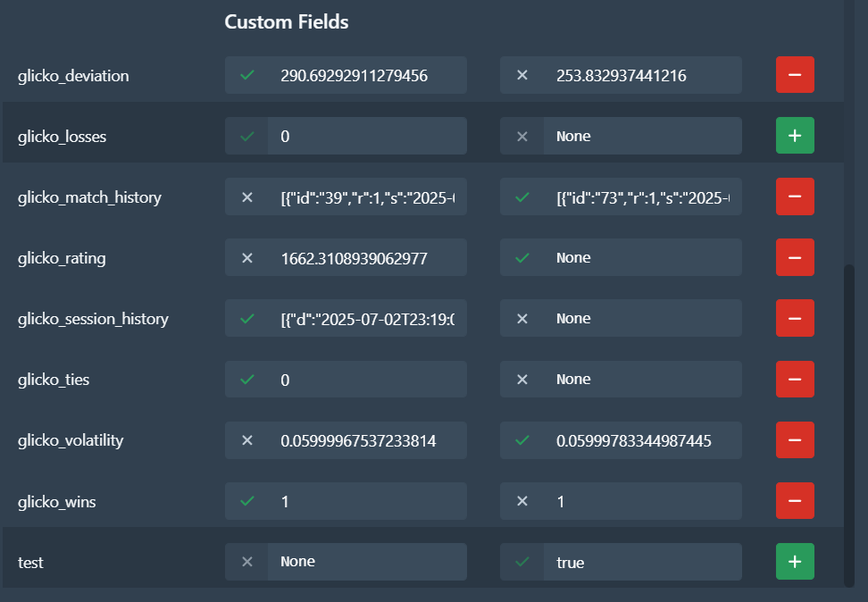
Task: Click the glicko_match_history field containing id 73
Action: coord(641,197)
